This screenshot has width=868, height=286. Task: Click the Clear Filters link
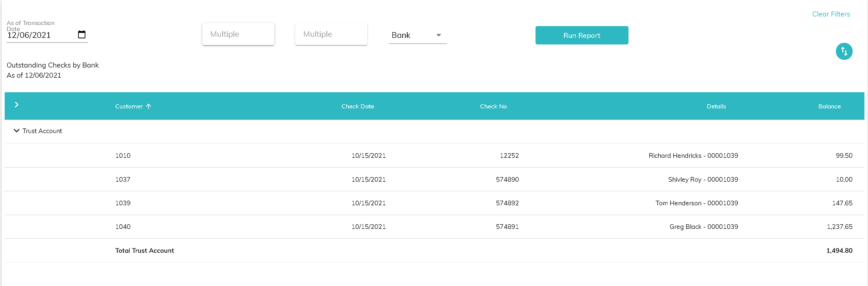coord(831,14)
